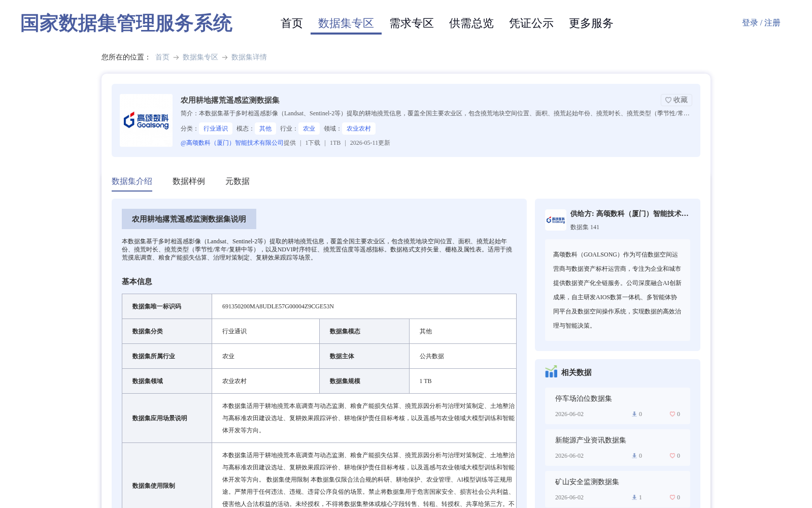
Task: Open the 供给方: 高颂数科 supplier title
Action: tap(629, 214)
